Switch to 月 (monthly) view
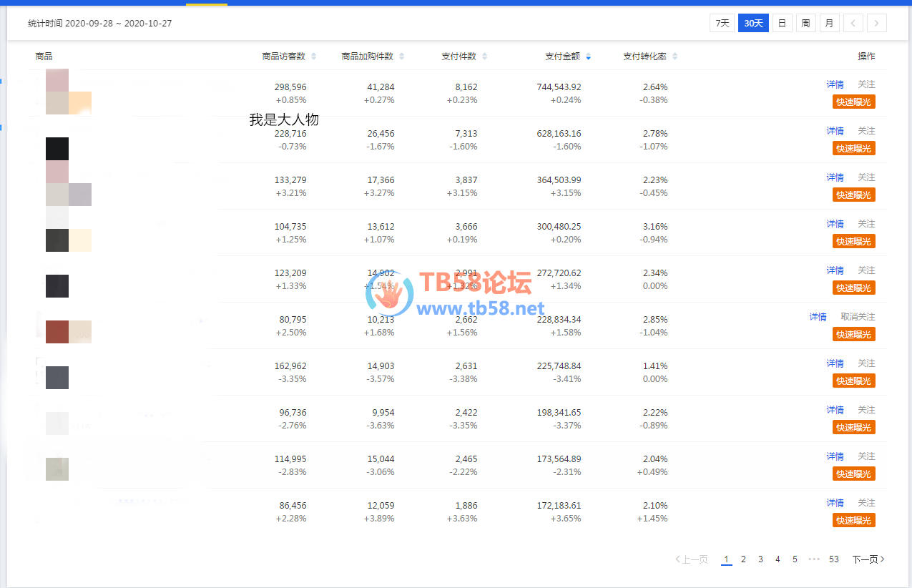The width and height of the screenshot is (912, 588). tap(829, 23)
